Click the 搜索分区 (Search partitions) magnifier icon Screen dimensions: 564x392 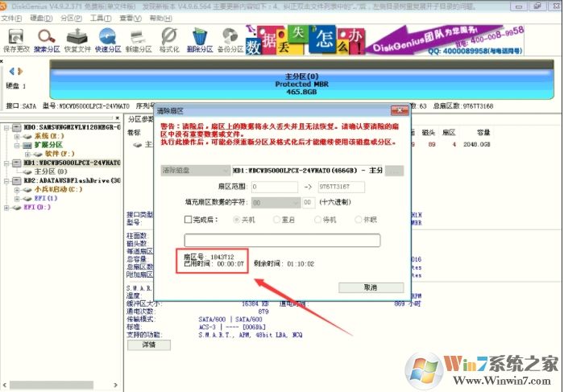point(47,40)
